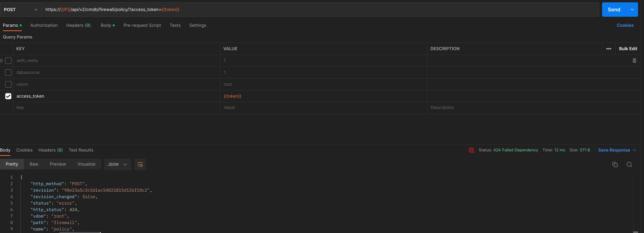Copy the response with the copy icon
This screenshot has width=644, height=233.
tap(615, 164)
